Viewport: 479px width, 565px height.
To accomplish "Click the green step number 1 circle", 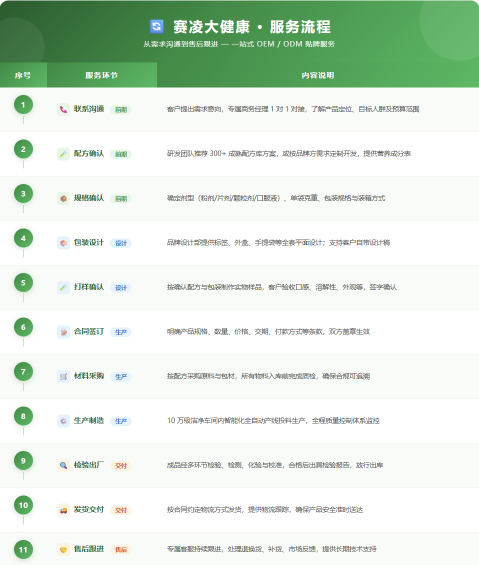I will click(23, 105).
